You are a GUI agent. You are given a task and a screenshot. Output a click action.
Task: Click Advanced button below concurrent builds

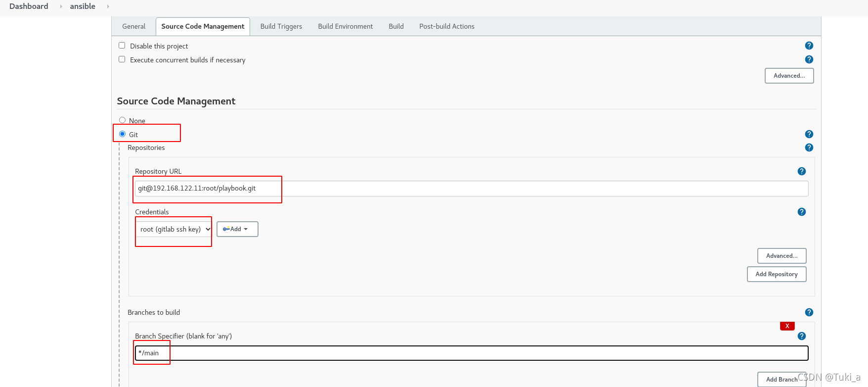click(789, 76)
